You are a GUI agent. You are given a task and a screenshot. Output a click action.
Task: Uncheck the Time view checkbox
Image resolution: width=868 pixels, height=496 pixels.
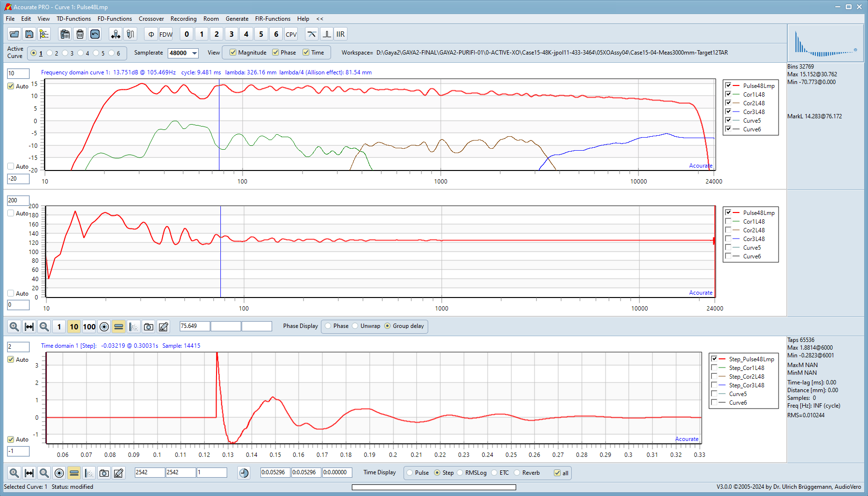[x=306, y=53]
